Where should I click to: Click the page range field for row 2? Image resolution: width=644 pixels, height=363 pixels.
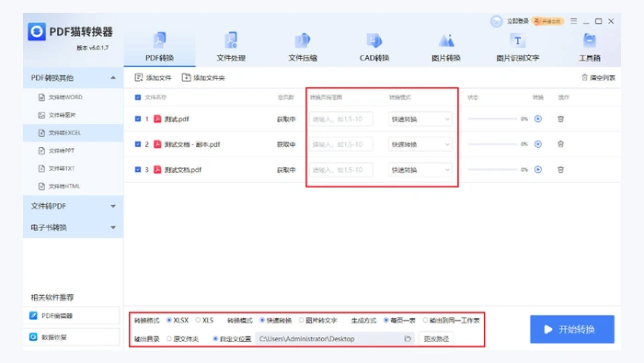(341, 144)
